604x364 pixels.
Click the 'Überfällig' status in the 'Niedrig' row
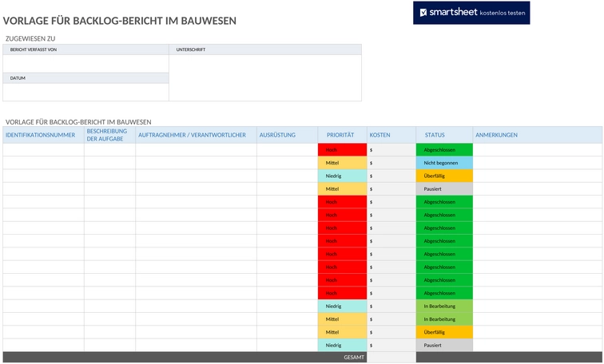[444, 176]
